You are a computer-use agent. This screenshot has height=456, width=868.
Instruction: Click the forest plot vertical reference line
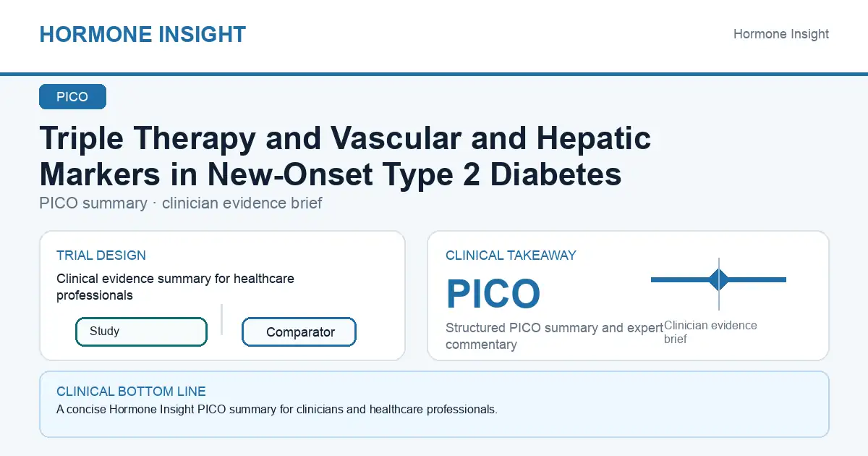[x=718, y=284]
